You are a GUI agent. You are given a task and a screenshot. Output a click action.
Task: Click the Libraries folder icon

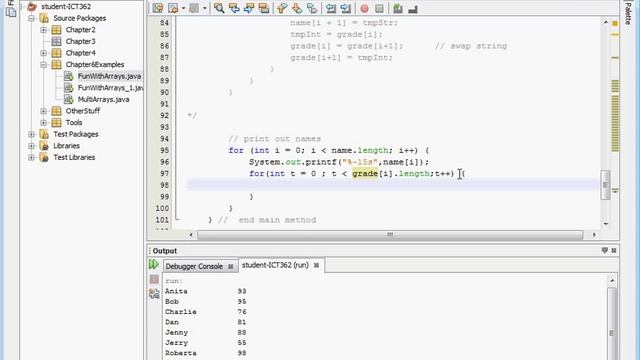(x=44, y=146)
